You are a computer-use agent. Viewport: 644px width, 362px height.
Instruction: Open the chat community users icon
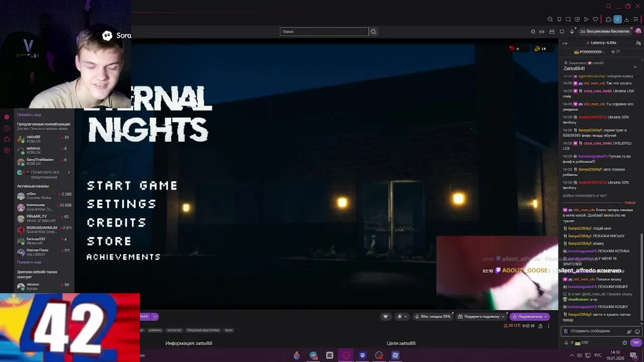coord(638,43)
